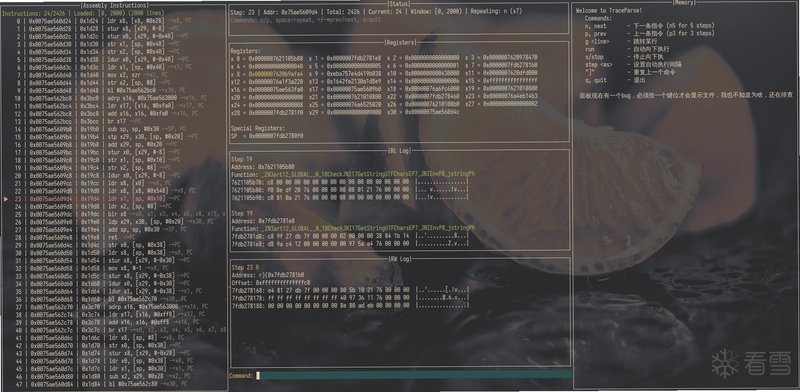Click the x0 register value 0x0000007621105b80
Screen dimensions: 800x392
(276, 58)
